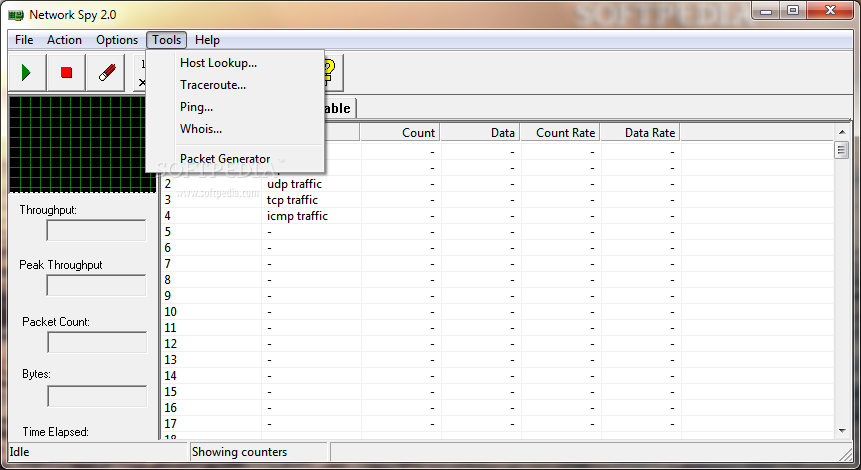The image size is (861, 470).
Task: Click the 'Showing counters' status text
Action: [x=239, y=452]
